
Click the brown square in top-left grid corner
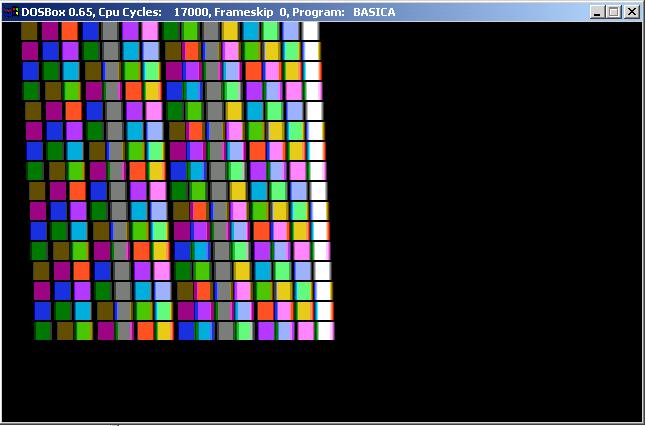click(x=29, y=30)
